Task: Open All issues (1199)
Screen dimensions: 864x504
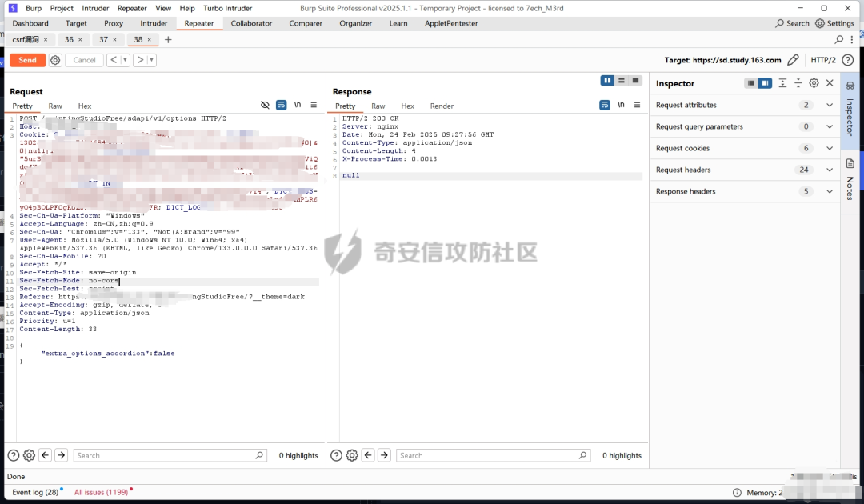Action: [102, 493]
